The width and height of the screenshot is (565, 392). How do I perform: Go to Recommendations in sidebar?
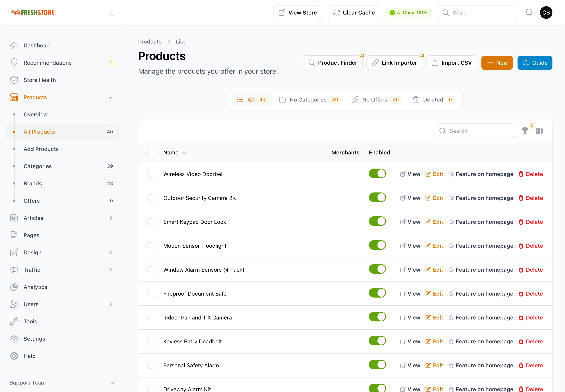coord(63,63)
